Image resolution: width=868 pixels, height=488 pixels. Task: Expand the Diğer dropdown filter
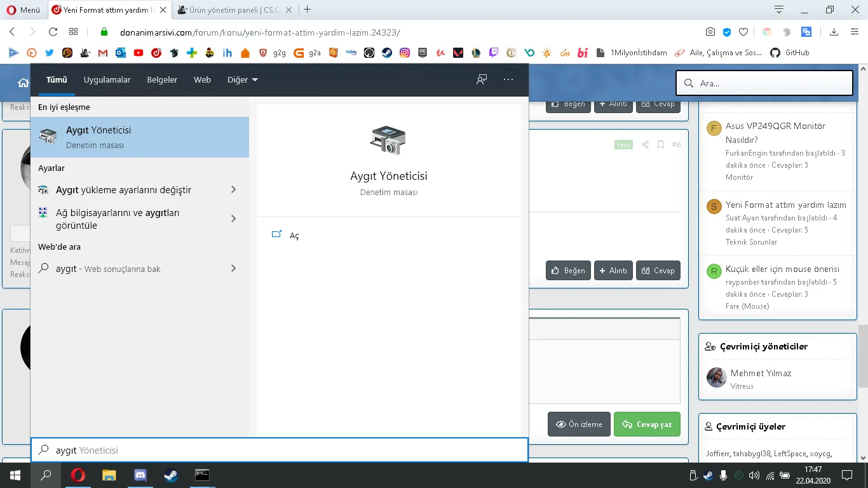click(243, 79)
